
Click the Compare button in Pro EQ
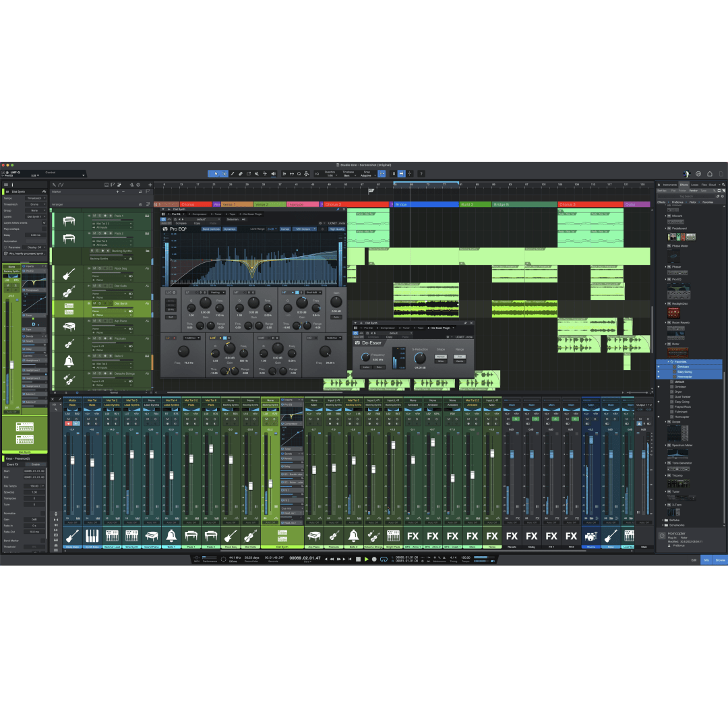(181, 223)
